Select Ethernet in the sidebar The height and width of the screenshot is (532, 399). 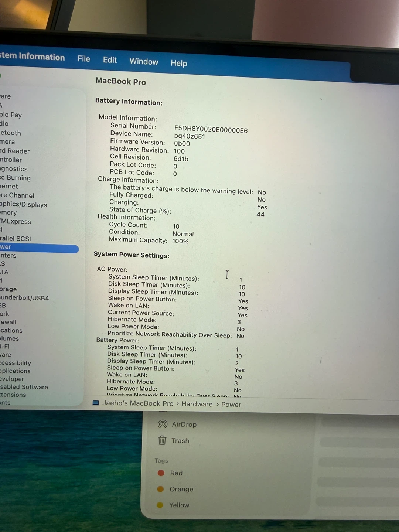point(9,187)
